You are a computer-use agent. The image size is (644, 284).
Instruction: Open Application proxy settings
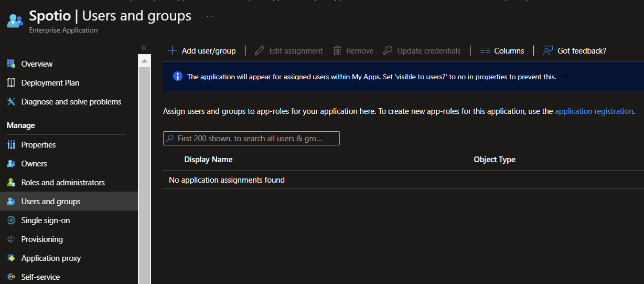click(x=51, y=258)
